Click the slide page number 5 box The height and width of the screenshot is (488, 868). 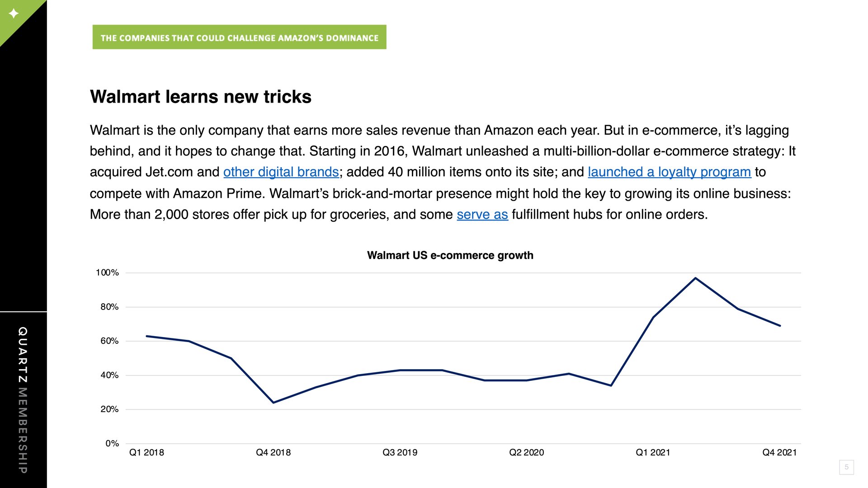[x=846, y=467]
